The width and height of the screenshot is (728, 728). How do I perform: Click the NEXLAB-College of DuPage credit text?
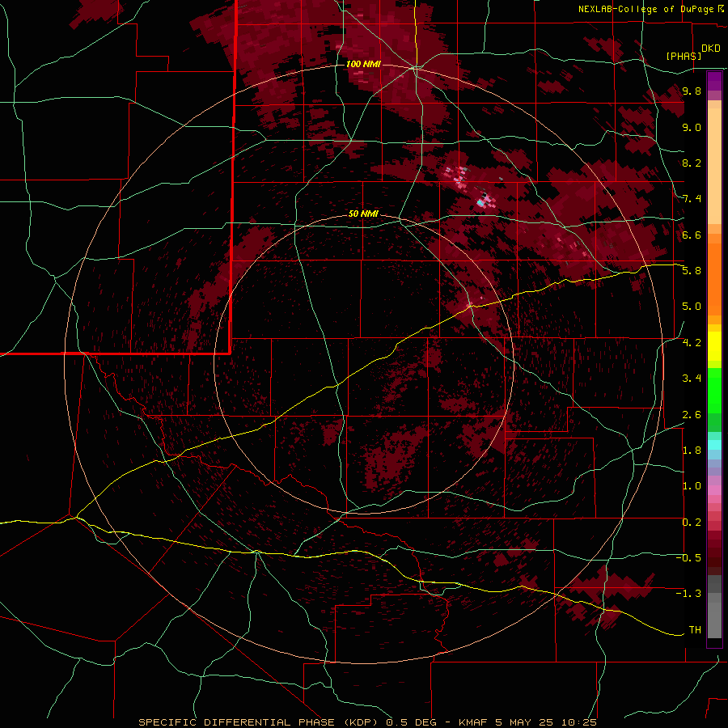(647, 9)
